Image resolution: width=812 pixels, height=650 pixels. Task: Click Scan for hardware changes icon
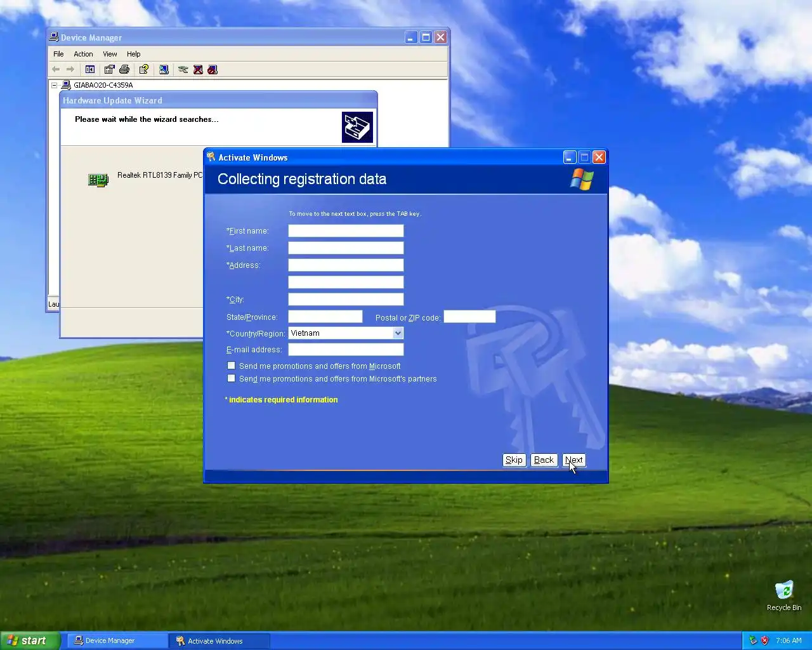coord(164,69)
